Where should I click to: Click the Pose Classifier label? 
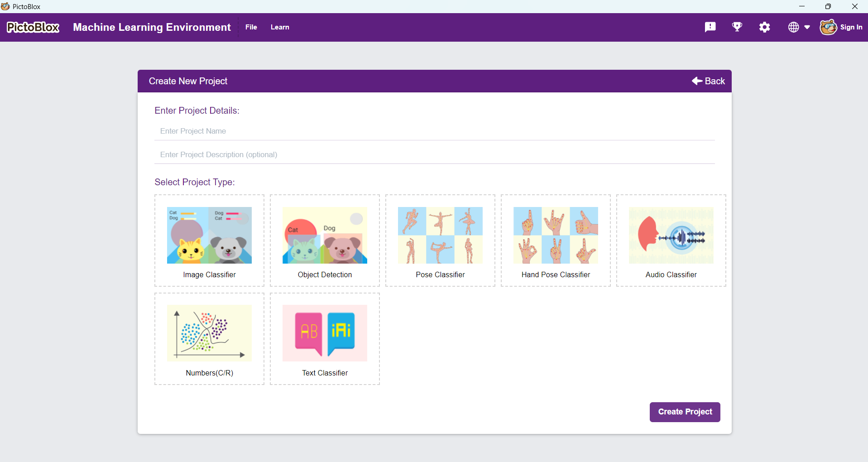440,275
